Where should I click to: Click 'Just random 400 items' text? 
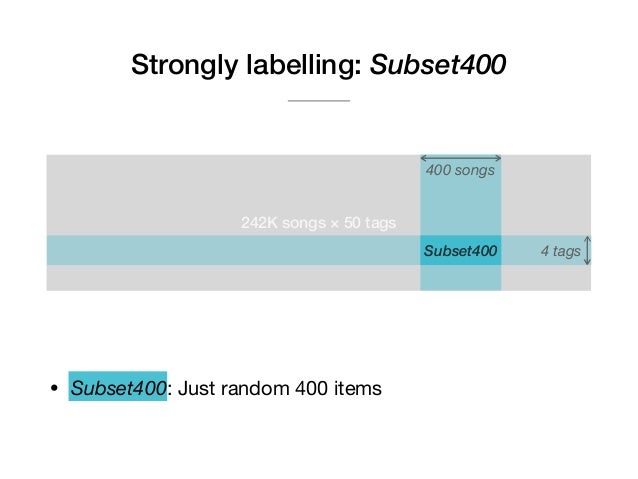[x=280, y=388]
